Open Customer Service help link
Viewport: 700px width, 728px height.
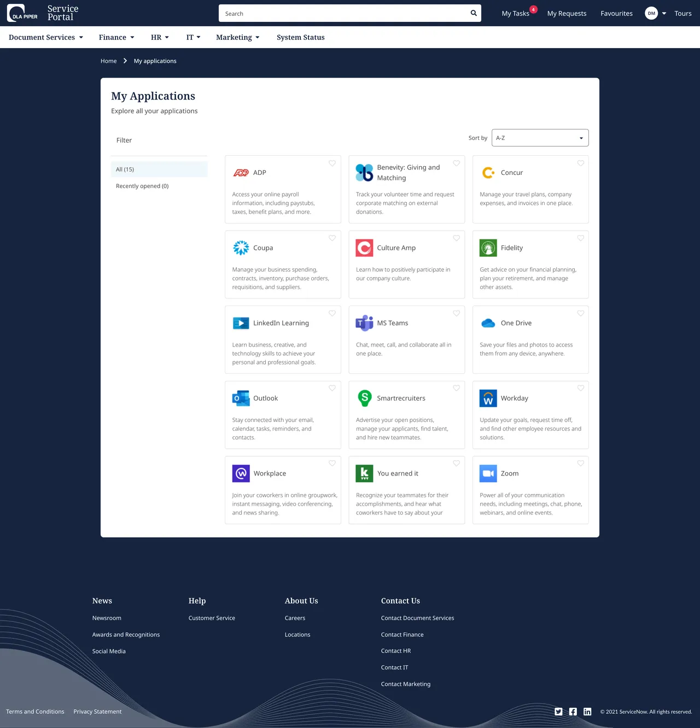(x=212, y=618)
